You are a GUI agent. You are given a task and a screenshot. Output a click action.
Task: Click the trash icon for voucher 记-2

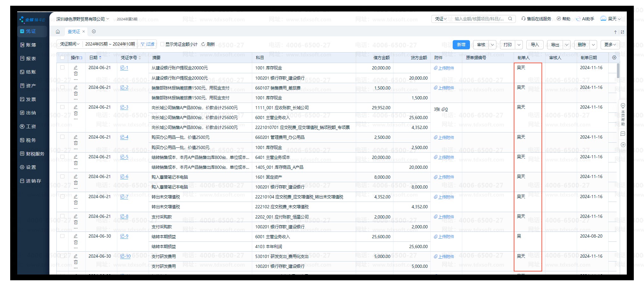(x=76, y=94)
